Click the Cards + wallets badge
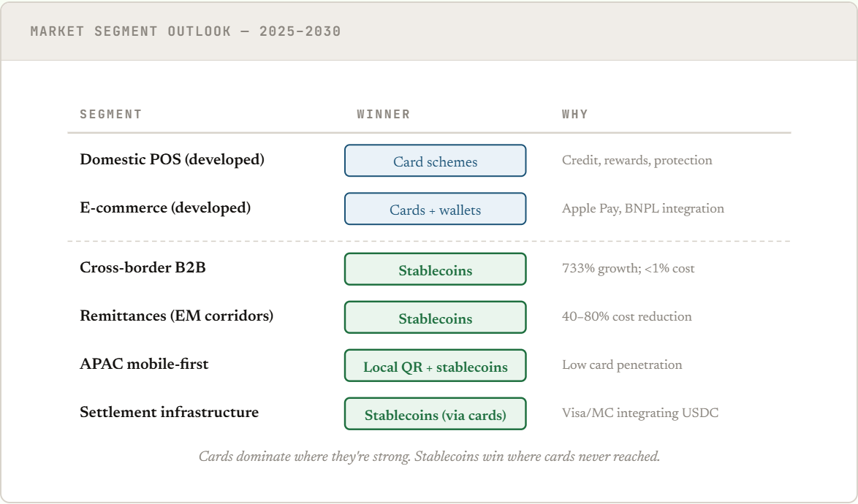Screen dimensions: 858x504 click(435, 209)
